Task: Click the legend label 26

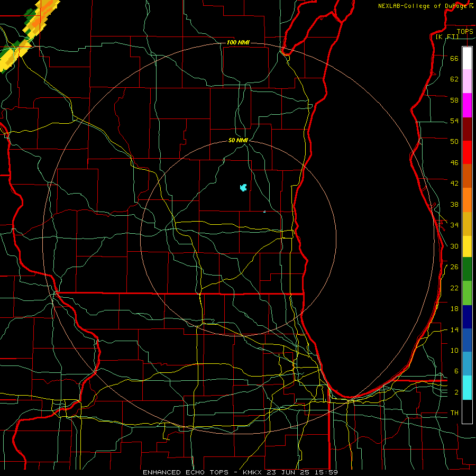Action: (454, 267)
